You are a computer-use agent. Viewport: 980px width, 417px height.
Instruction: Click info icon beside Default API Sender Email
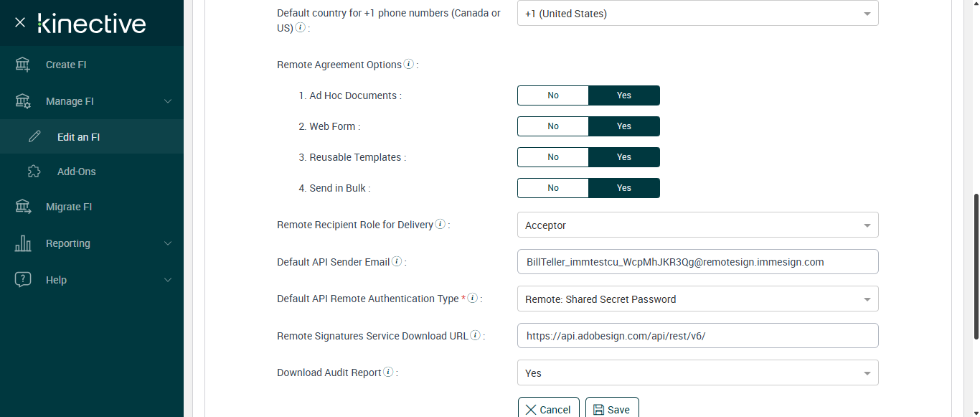point(397,261)
